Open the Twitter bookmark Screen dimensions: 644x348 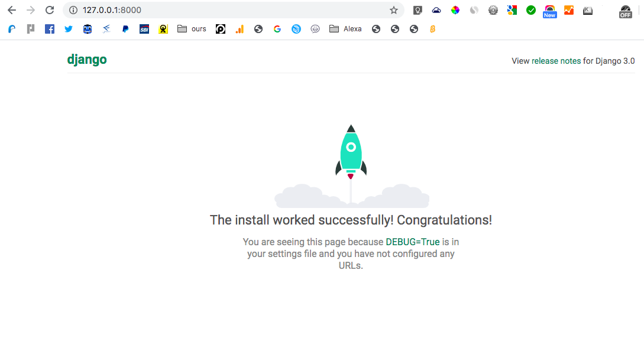click(x=68, y=29)
